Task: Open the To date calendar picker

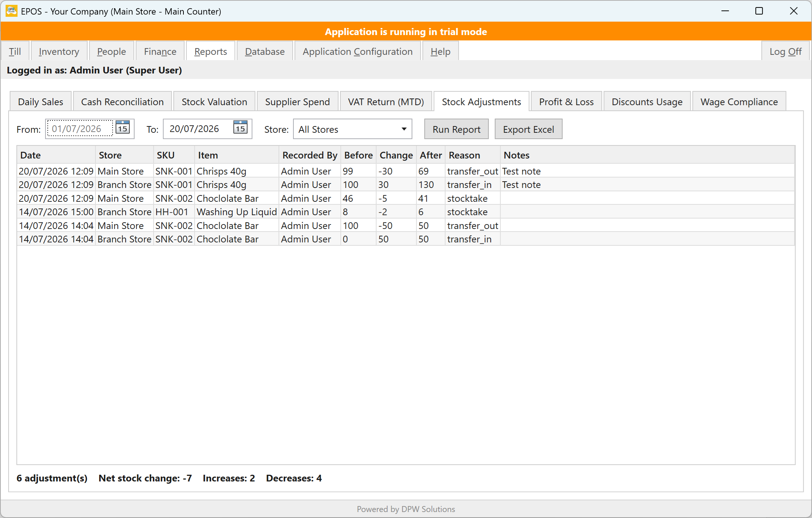Action: [x=240, y=128]
